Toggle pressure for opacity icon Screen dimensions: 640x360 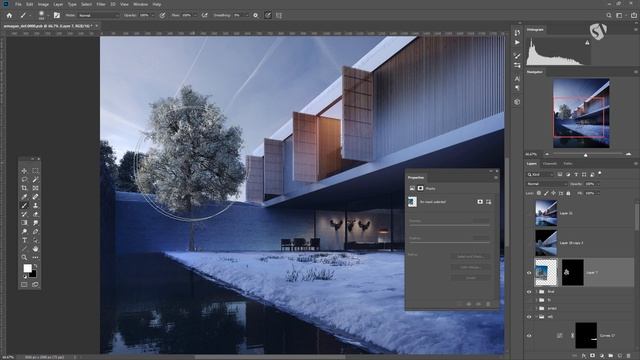click(162, 16)
